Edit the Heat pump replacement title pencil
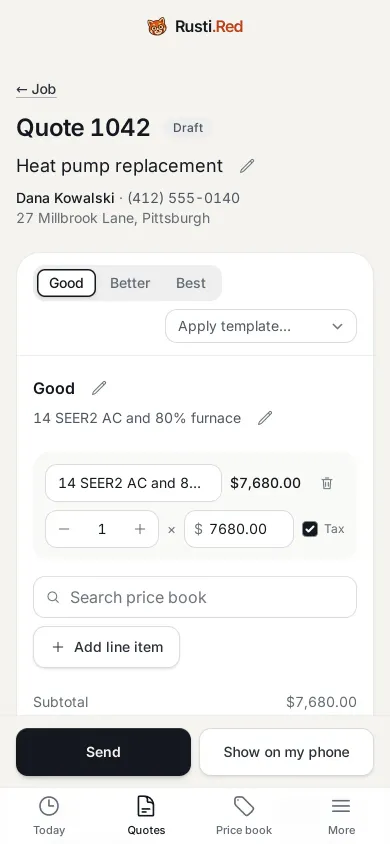 247,166
